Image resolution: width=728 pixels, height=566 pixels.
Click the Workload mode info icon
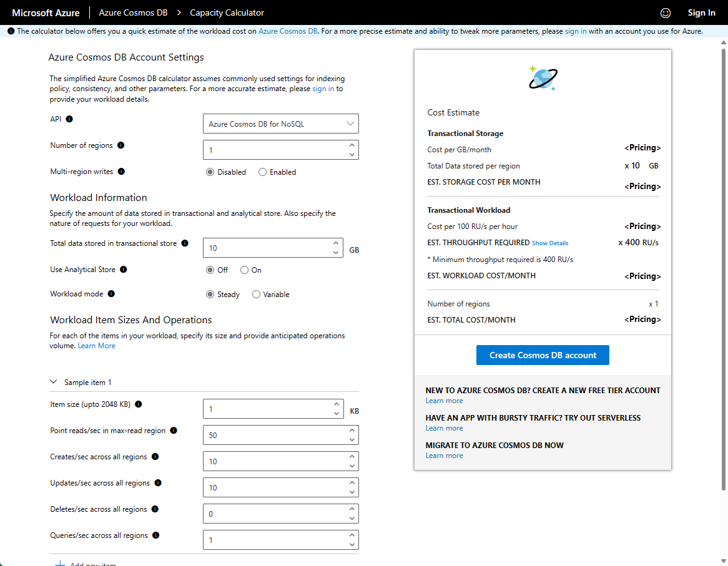111,293
